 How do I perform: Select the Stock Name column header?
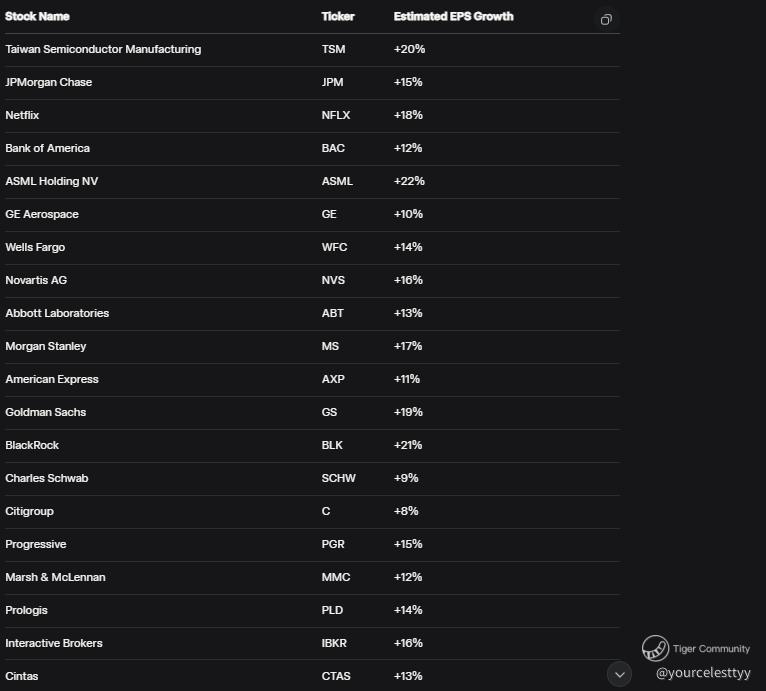click(x=38, y=17)
